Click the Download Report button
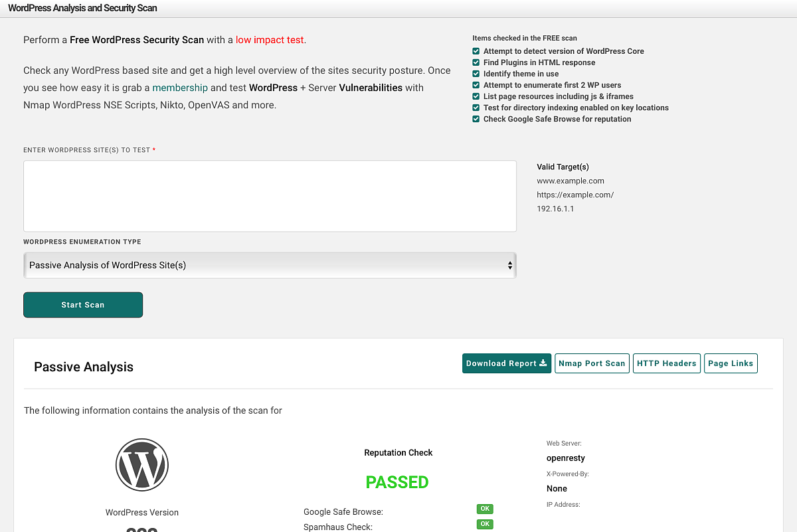Viewport: 797px width, 532px height. tap(507, 363)
